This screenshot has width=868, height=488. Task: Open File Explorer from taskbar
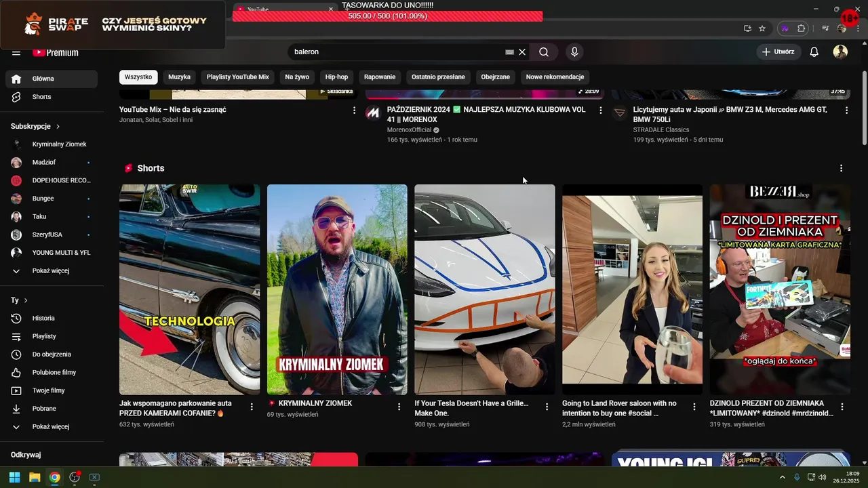[x=35, y=477]
